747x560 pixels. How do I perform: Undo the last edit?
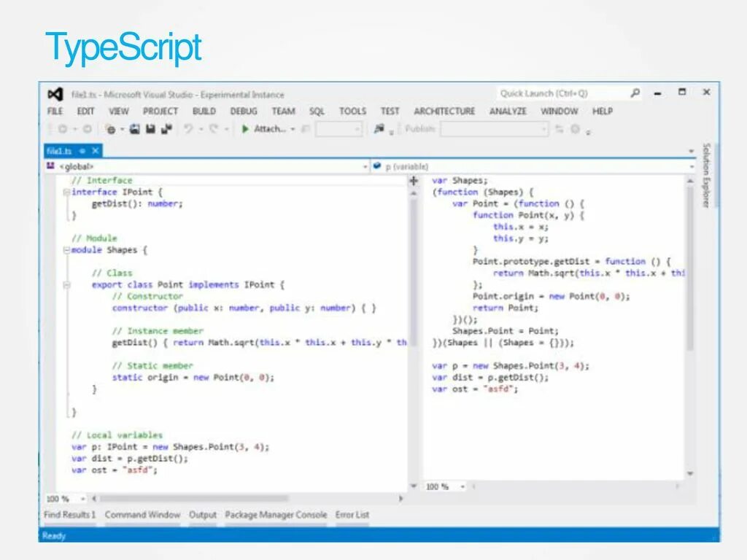(189, 129)
